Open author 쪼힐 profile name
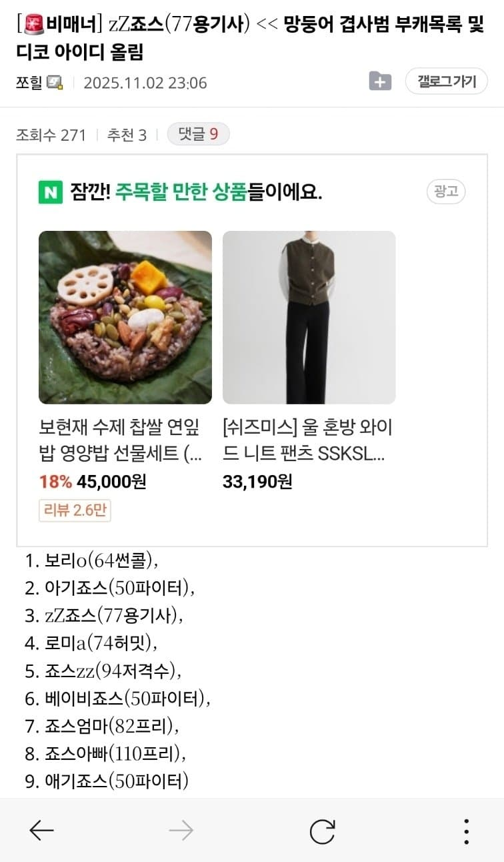Image resolution: width=504 pixels, height=862 pixels. [29, 83]
